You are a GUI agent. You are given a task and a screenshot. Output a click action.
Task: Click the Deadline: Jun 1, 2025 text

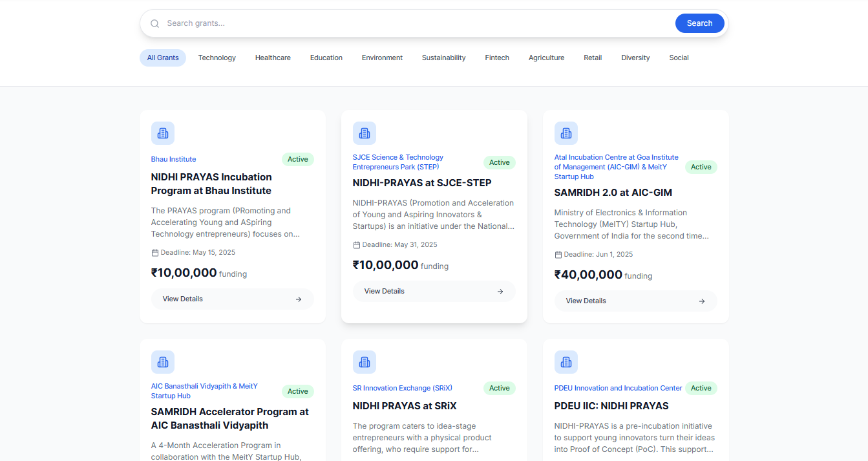click(x=598, y=255)
